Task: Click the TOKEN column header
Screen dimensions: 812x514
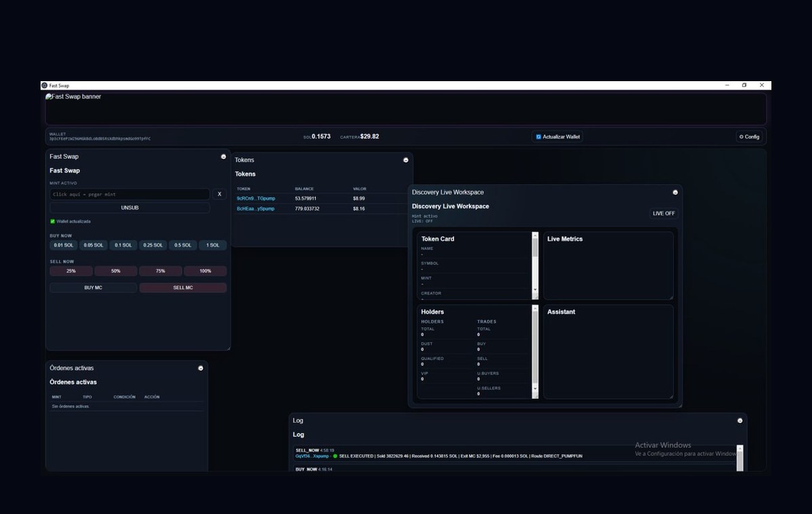Action: tap(244, 189)
